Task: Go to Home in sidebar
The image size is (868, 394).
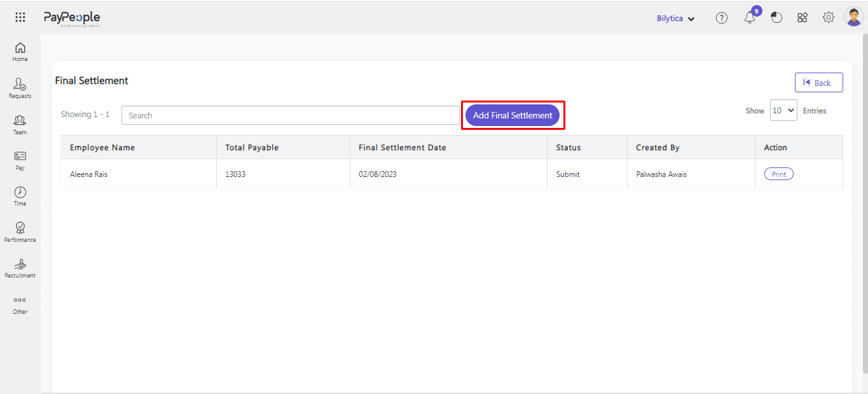Action: pos(20,52)
